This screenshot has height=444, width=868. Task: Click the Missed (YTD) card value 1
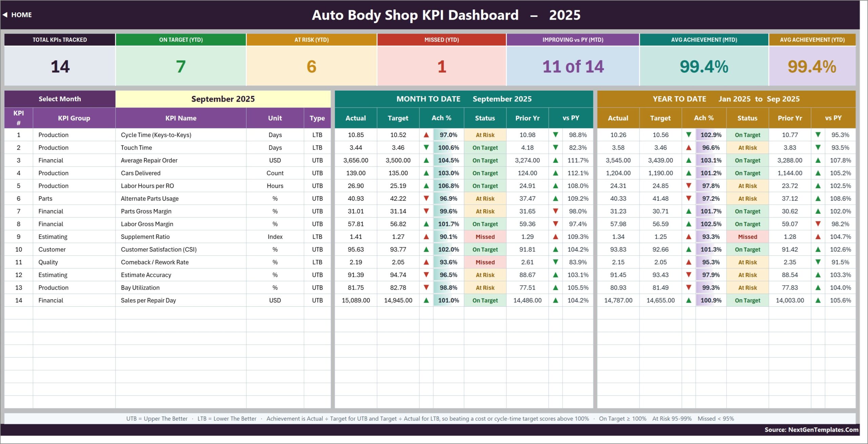441,66
